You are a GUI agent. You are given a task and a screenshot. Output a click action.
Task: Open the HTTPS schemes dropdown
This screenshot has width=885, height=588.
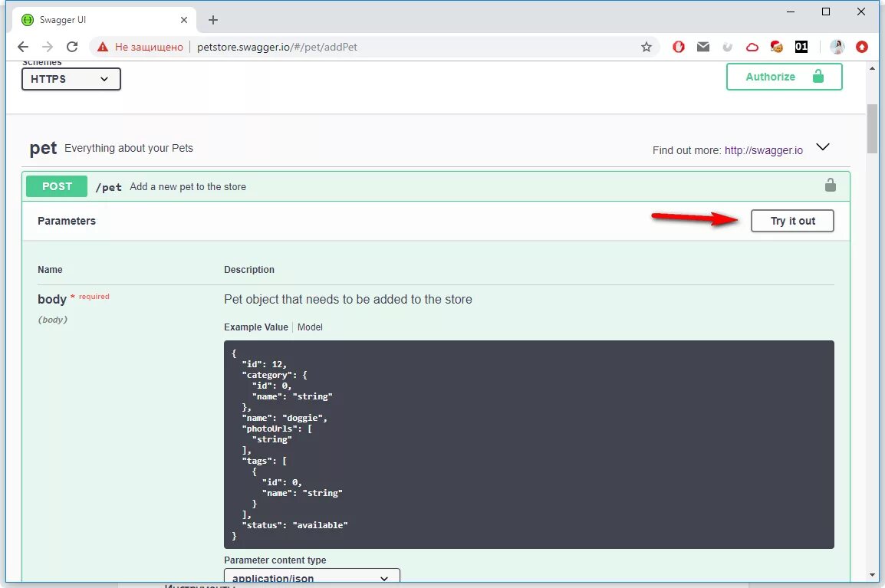click(71, 79)
